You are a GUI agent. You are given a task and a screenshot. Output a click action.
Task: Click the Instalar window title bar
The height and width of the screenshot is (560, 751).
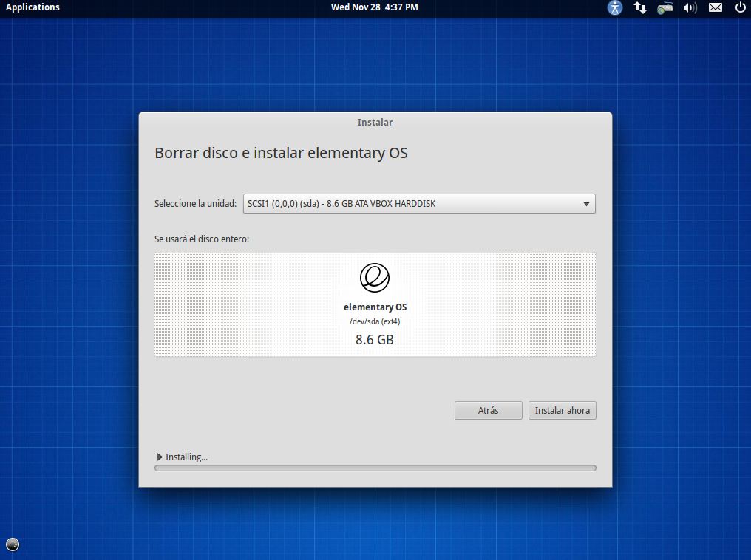coord(375,123)
